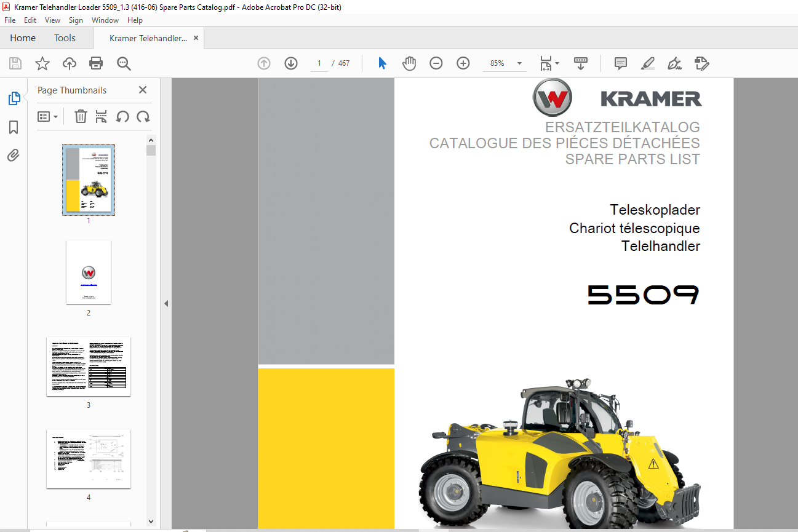Open the Sign menu

[x=76, y=20]
